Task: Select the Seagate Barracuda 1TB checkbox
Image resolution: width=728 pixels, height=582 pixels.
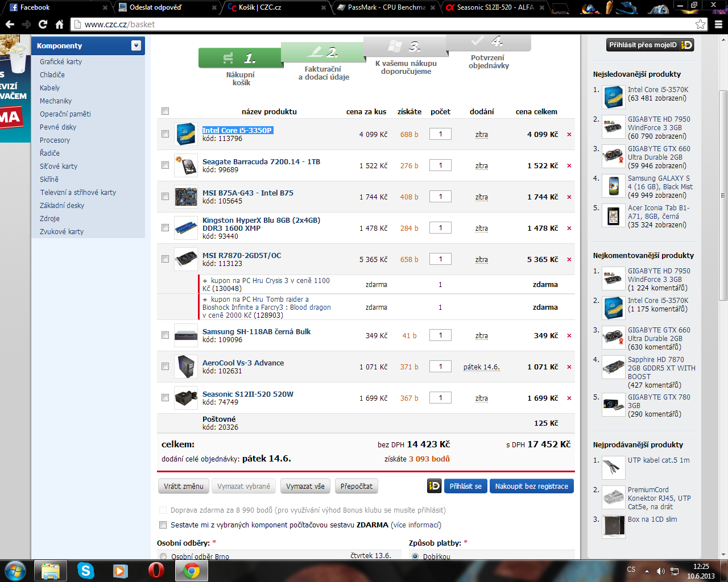Action: point(165,165)
